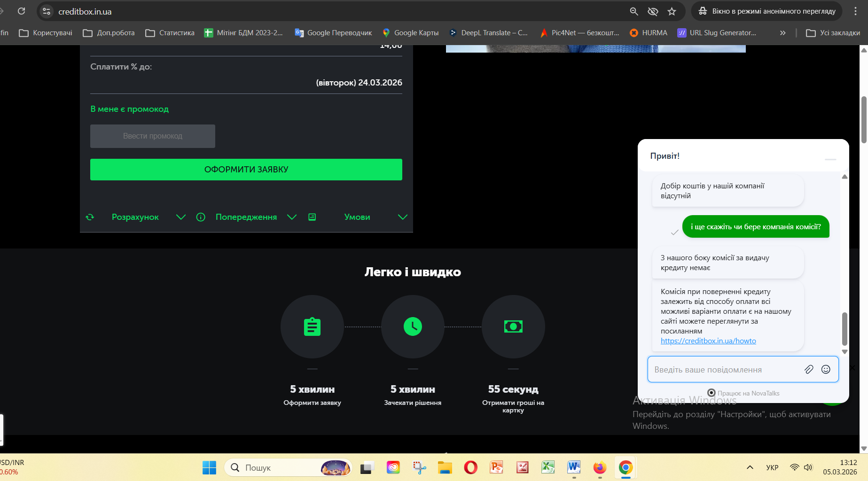
Task: Minimize the Привіт! chat widget
Action: click(x=831, y=159)
